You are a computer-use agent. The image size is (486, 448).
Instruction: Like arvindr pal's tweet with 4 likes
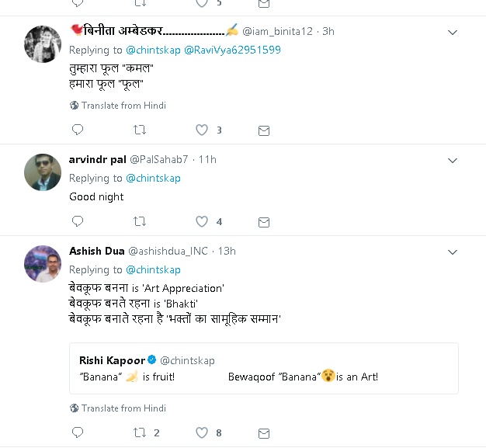pyautogui.click(x=202, y=221)
